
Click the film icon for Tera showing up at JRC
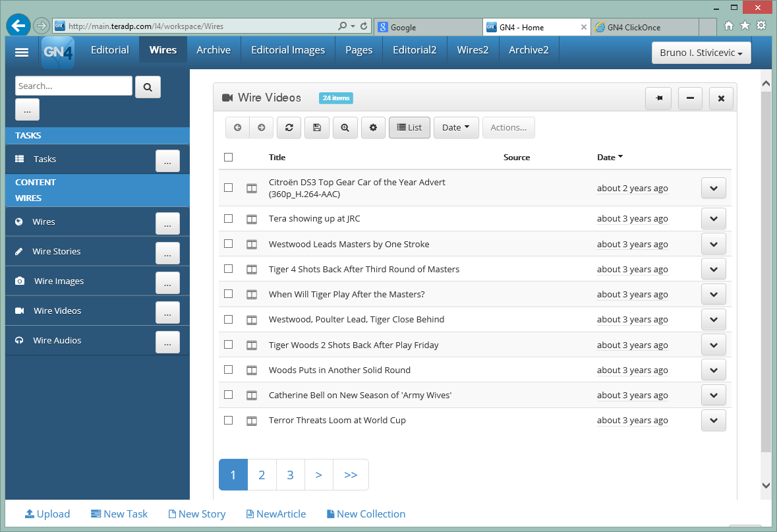252,219
